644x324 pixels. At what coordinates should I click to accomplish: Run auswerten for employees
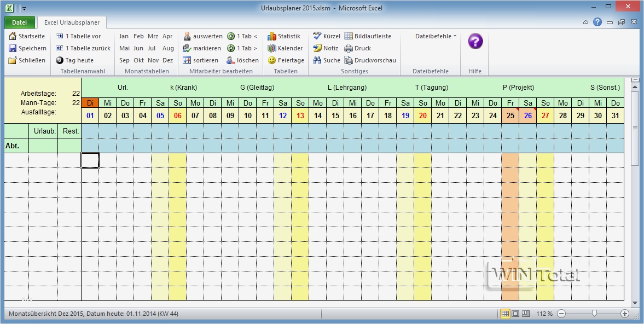(x=203, y=36)
